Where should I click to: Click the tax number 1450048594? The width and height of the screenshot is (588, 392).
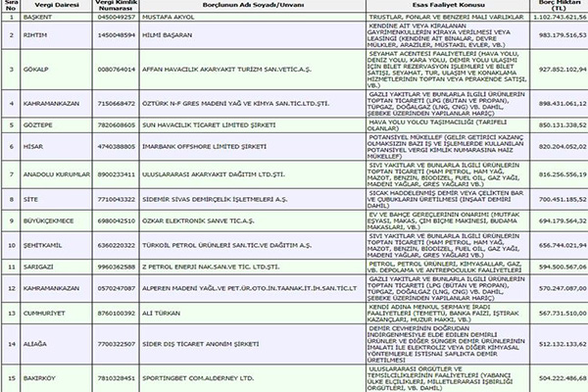(x=117, y=35)
